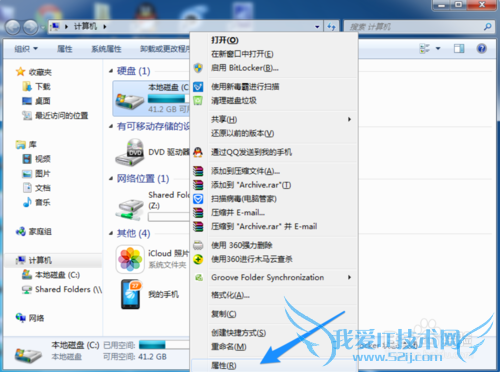Viewport: 500px width, 372px height.
Task: Expand Groove Folder Synchronization submenu
Action: 349,277
